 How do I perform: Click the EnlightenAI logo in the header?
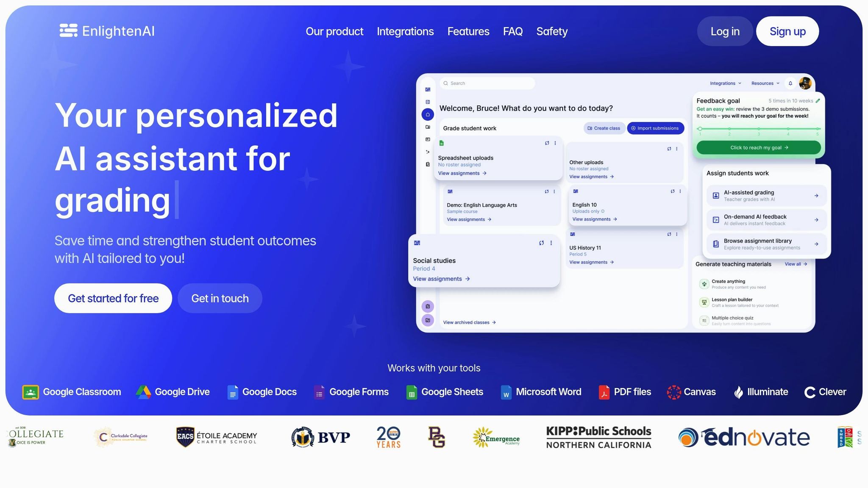pyautogui.click(x=107, y=31)
